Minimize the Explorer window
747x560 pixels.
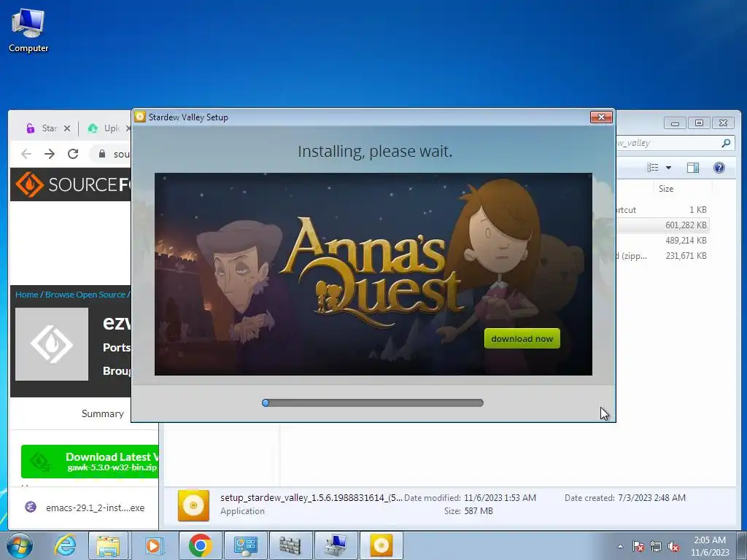tap(675, 122)
